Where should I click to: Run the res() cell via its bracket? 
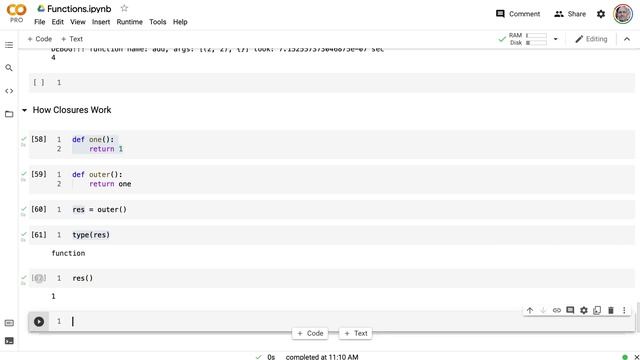click(x=39, y=278)
